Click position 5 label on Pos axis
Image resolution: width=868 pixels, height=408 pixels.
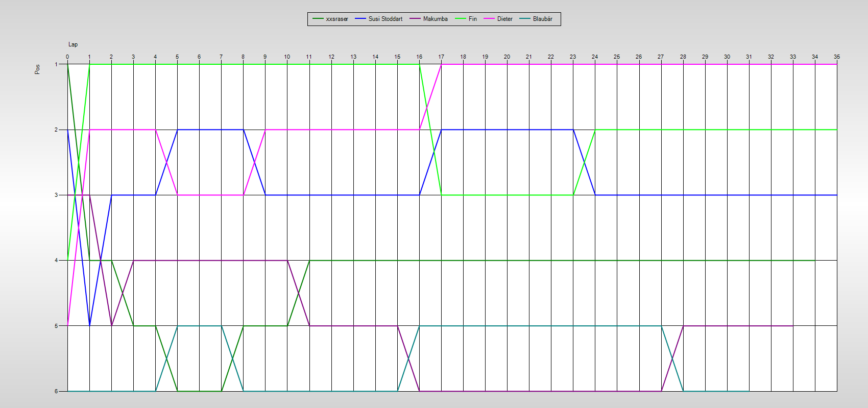pyautogui.click(x=56, y=325)
